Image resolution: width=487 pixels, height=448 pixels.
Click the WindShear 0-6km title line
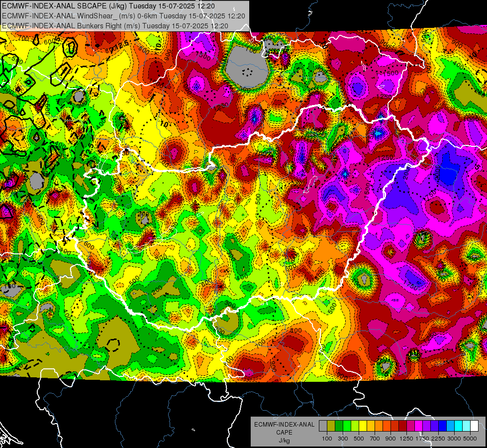pos(123,16)
